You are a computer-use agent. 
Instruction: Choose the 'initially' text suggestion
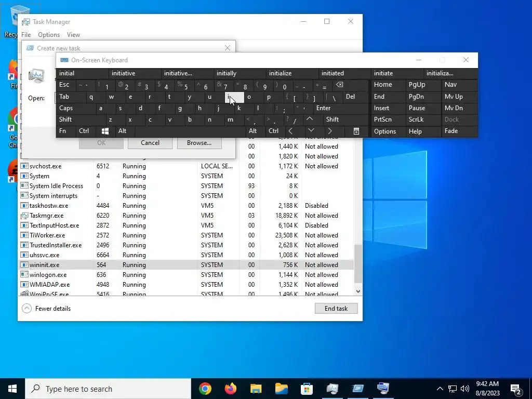[240, 73]
